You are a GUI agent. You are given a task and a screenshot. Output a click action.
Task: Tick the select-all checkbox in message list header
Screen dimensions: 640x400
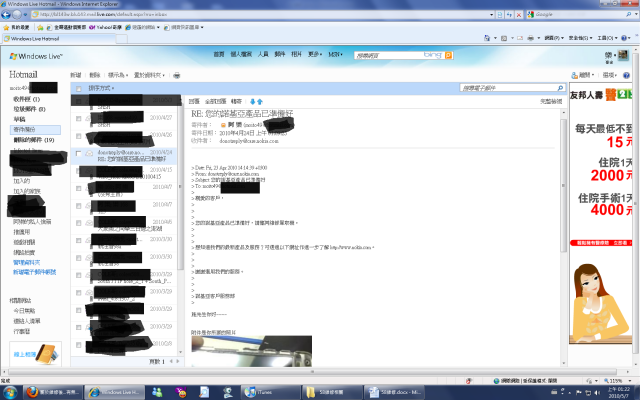79,89
